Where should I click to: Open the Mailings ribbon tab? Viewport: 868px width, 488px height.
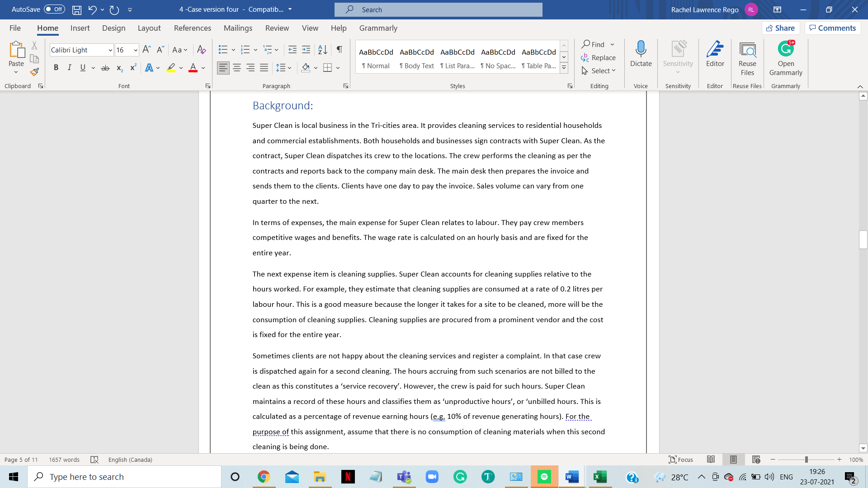point(238,28)
